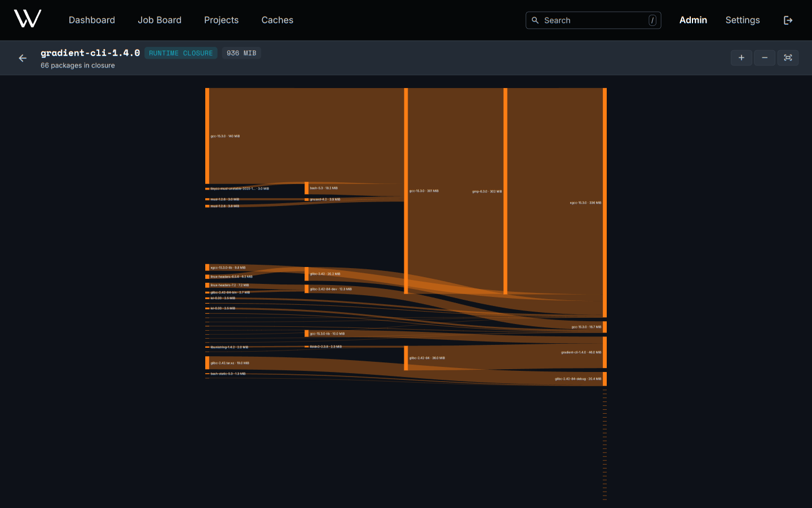The height and width of the screenshot is (508, 812).
Task: Click the bash-static-5.3 · 1.3 MiB label
Action: (228, 374)
